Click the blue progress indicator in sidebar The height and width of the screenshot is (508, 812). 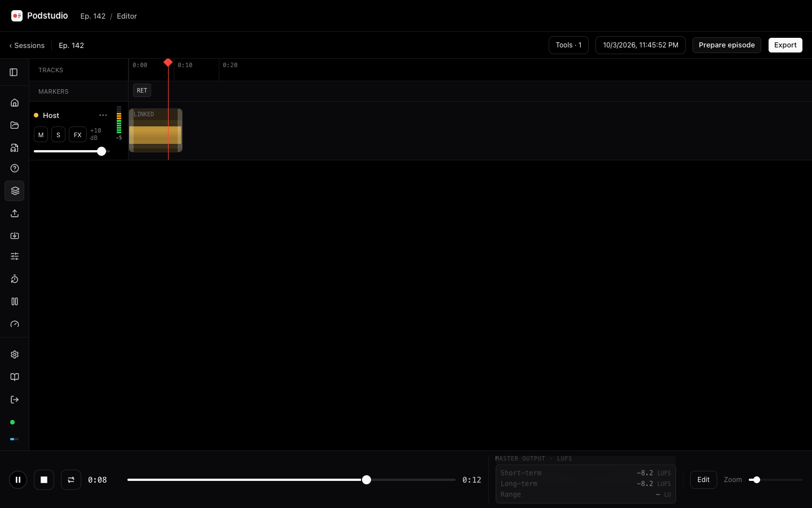[x=14, y=439]
